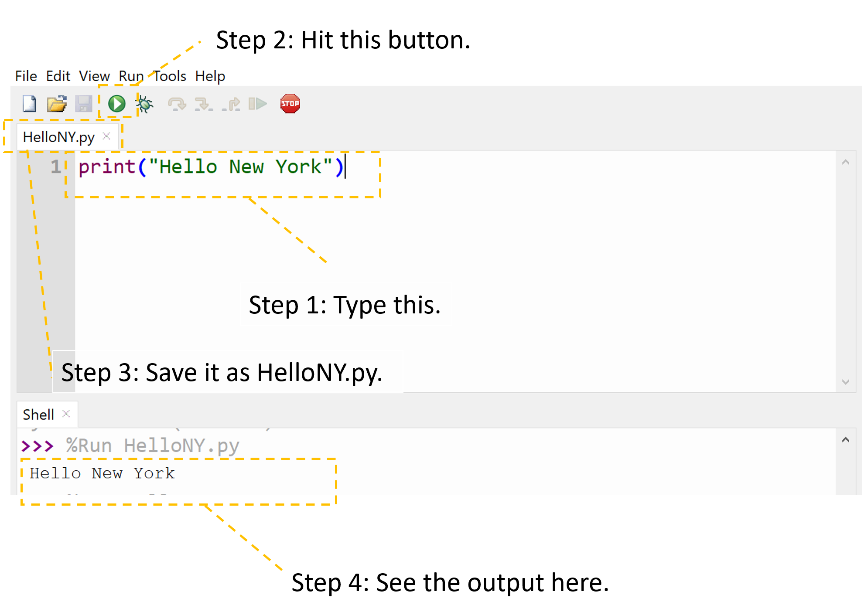Select the Shell tab

(x=38, y=414)
